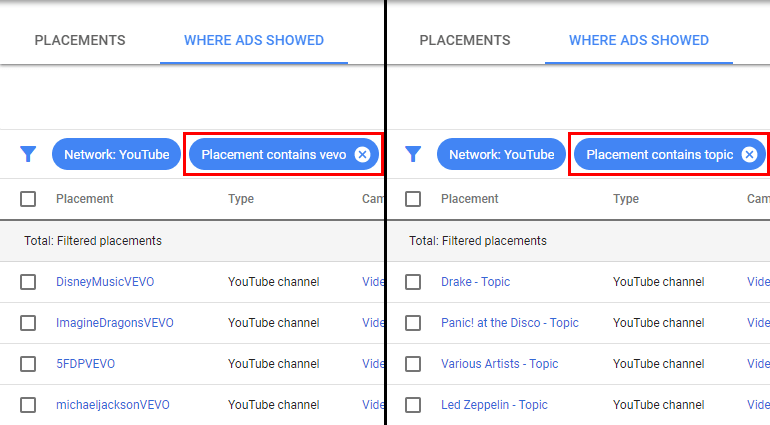Sort by right Type column header
Screen dimensions: 770x425
[626, 199]
